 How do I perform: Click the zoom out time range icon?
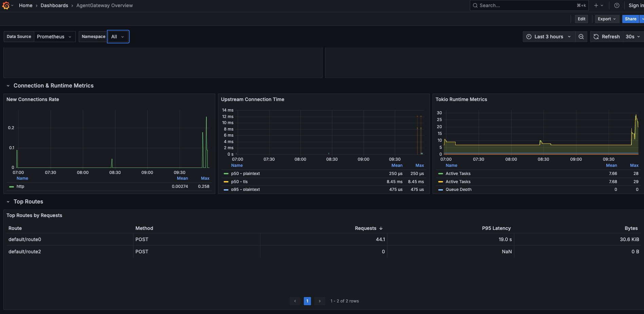pos(581,37)
